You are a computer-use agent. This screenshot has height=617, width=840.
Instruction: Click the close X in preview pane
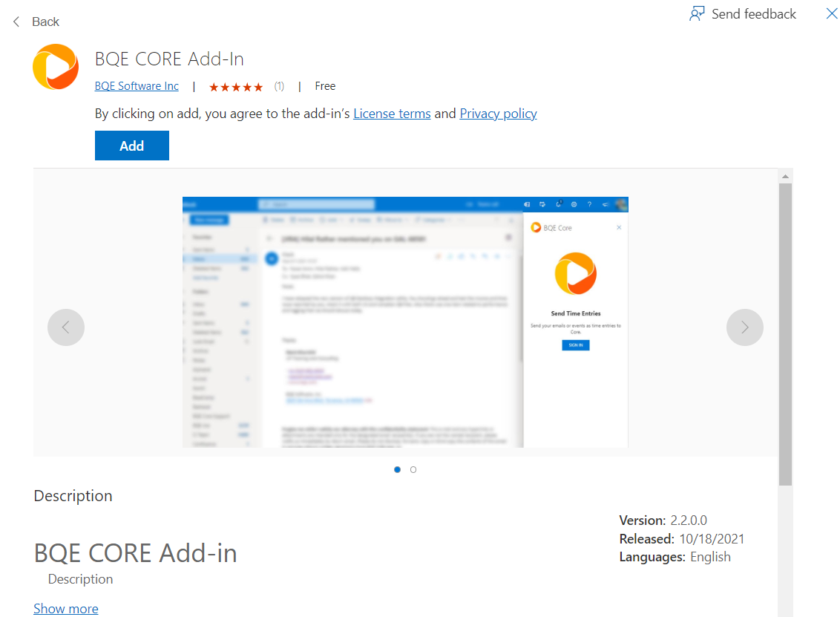pos(619,227)
